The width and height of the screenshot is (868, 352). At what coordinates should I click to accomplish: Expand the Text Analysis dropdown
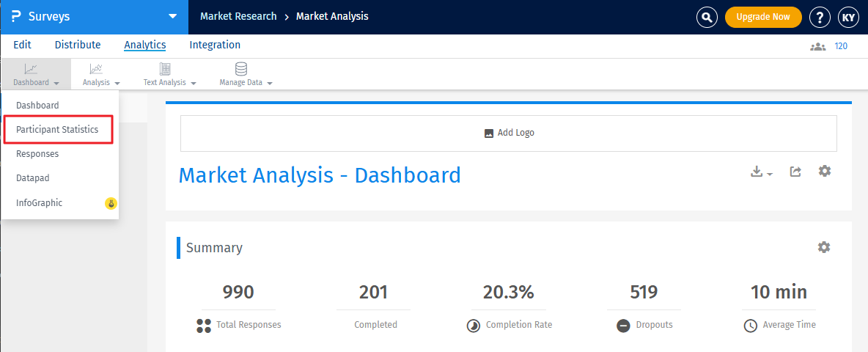[194, 83]
